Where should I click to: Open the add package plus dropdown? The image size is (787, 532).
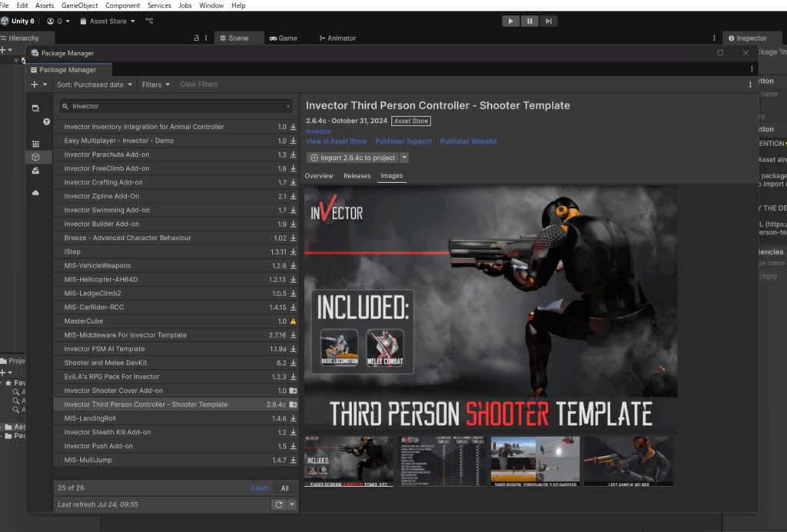click(38, 85)
